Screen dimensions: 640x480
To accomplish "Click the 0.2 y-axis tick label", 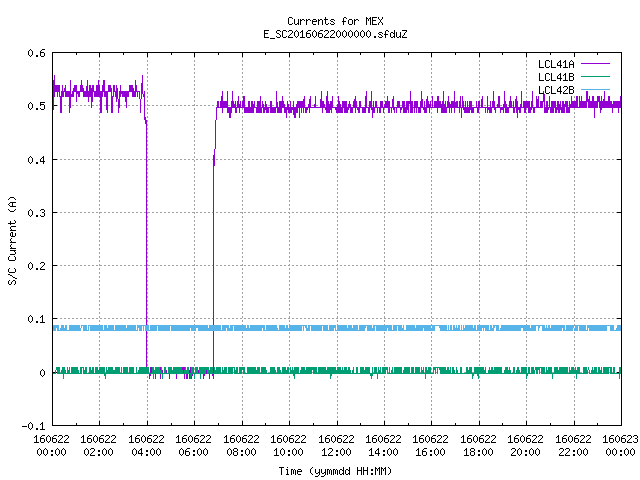I will [x=36, y=266].
